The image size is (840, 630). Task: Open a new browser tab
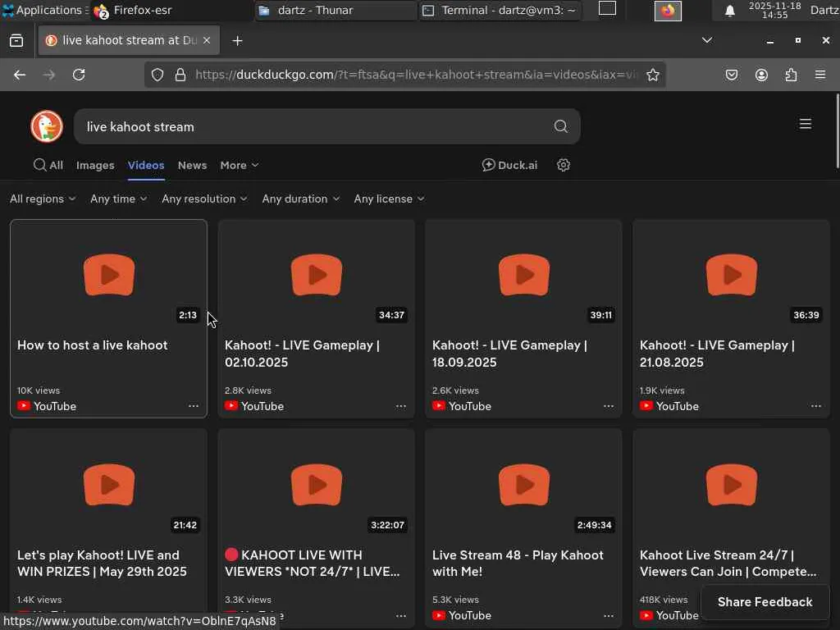(237, 41)
